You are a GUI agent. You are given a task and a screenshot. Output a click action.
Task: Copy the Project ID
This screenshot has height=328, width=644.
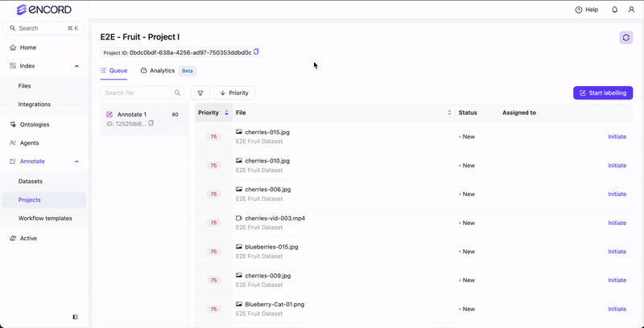coord(256,52)
